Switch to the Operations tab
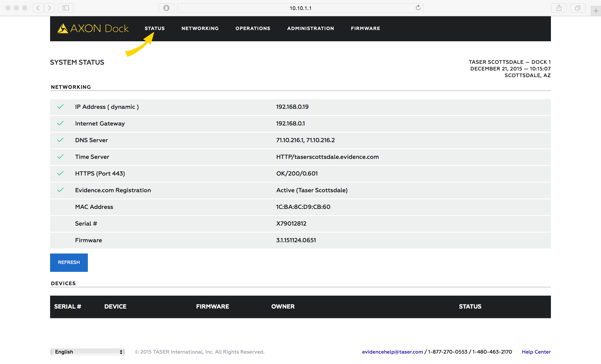The height and width of the screenshot is (364, 601). click(x=253, y=29)
